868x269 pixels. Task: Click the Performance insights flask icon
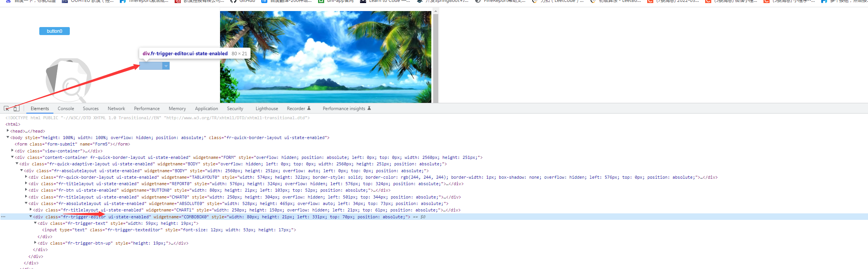pyautogui.click(x=369, y=109)
